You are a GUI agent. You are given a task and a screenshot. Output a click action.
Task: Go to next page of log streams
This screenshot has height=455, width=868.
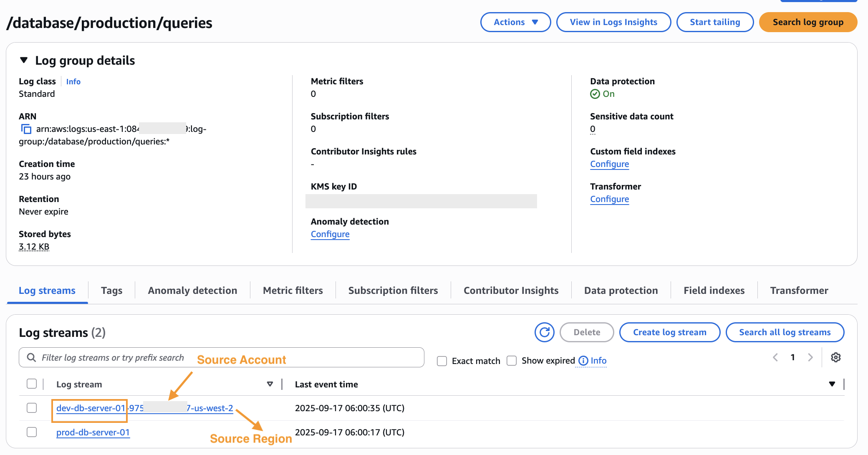click(810, 357)
